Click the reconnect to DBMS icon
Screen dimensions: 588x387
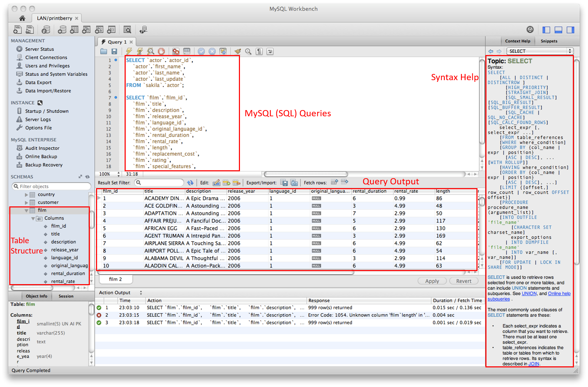tap(144, 30)
